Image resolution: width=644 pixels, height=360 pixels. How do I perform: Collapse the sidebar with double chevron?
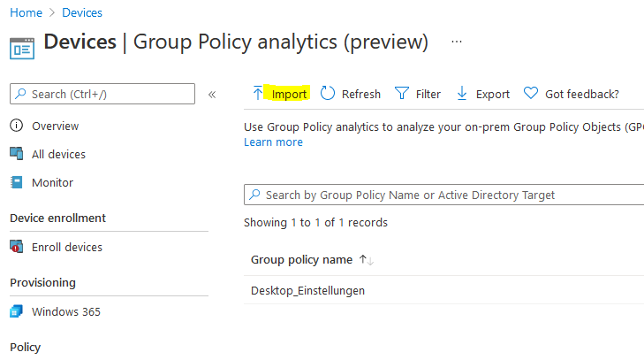[x=212, y=94]
